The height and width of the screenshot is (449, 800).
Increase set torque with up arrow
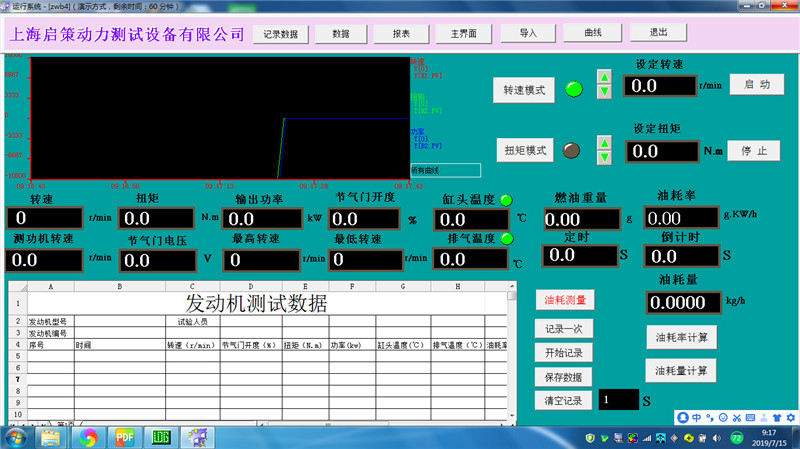(x=604, y=143)
